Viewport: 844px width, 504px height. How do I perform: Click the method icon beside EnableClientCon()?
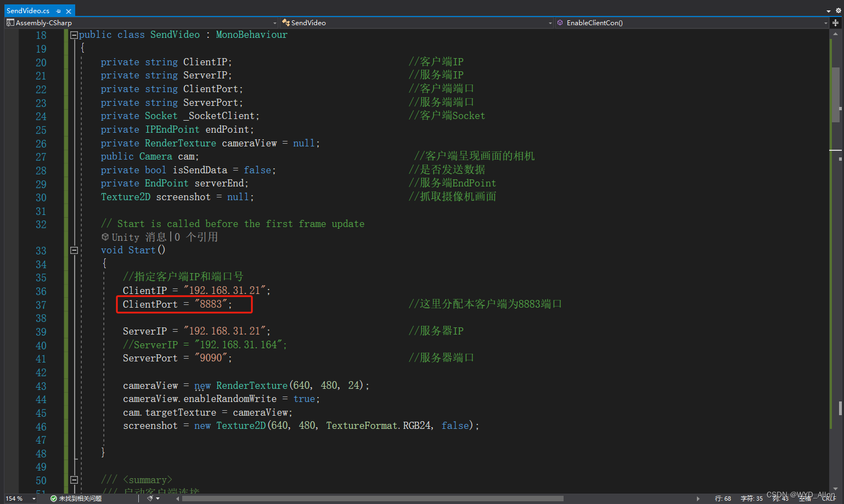click(x=560, y=23)
